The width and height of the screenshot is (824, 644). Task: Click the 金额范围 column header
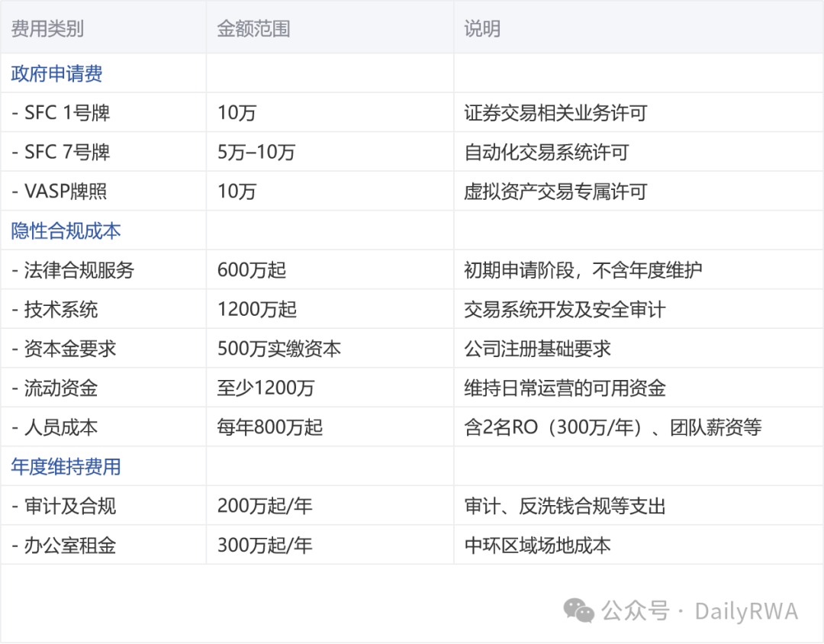click(251, 28)
